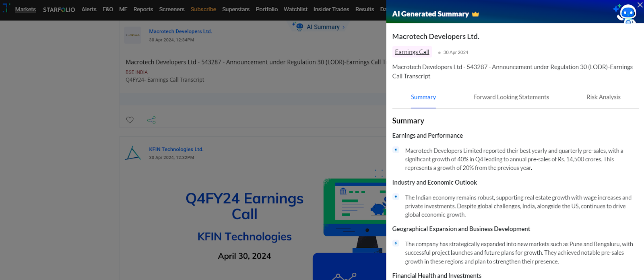Open Macrotech Developers Ltd. company link in feed
The width and height of the screenshot is (644, 280).
tap(180, 31)
